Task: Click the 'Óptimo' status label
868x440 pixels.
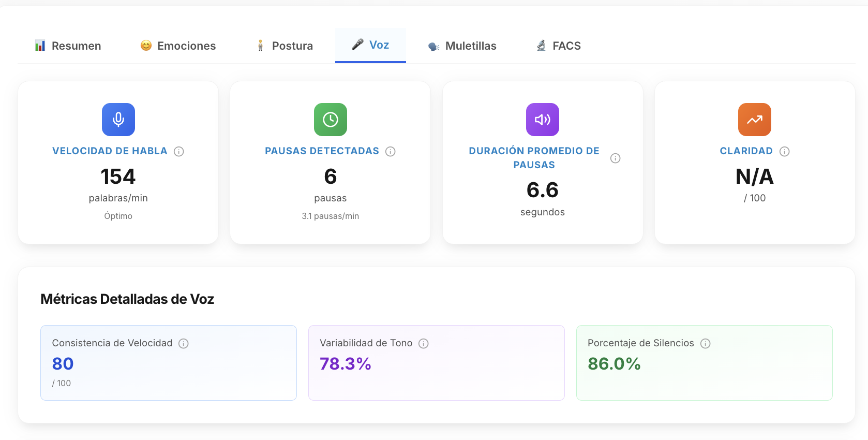Action: pos(118,216)
